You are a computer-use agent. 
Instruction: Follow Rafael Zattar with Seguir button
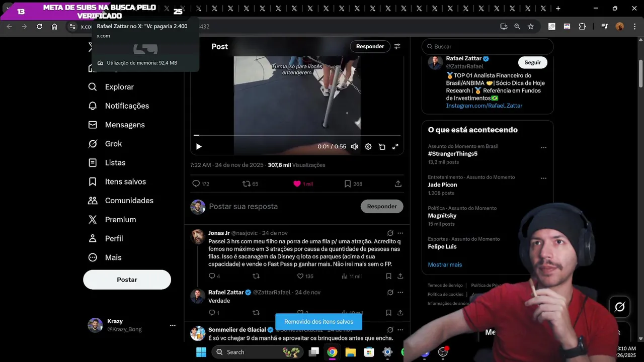tap(532, 62)
